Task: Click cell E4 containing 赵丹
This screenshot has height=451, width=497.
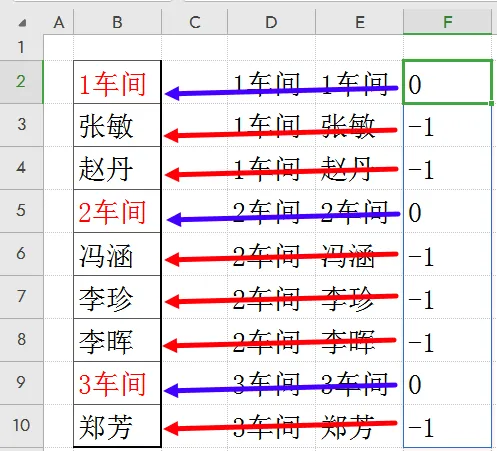Action: tap(359, 168)
